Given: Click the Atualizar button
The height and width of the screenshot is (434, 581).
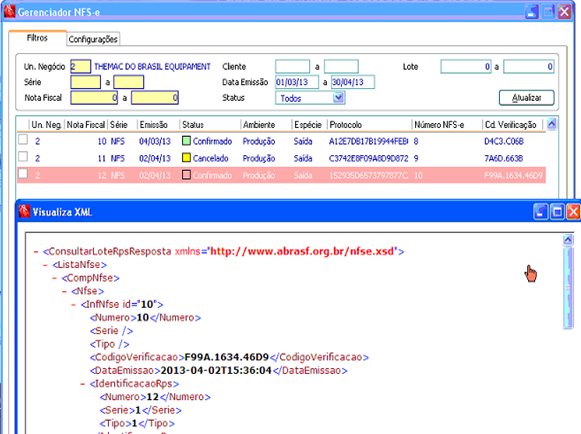Looking at the screenshot, I should click(x=527, y=98).
